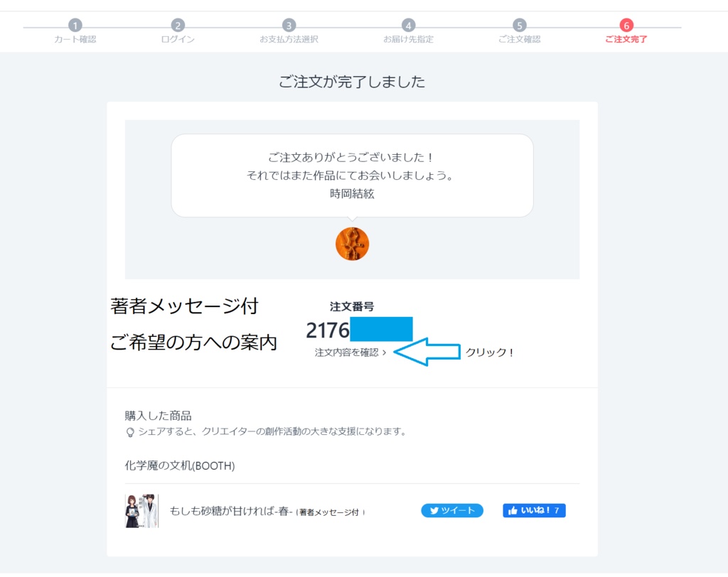728x577 pixels.
Task: Click the product cover thumbnail image
Action: pyautogui.click(x=143, y=510)
